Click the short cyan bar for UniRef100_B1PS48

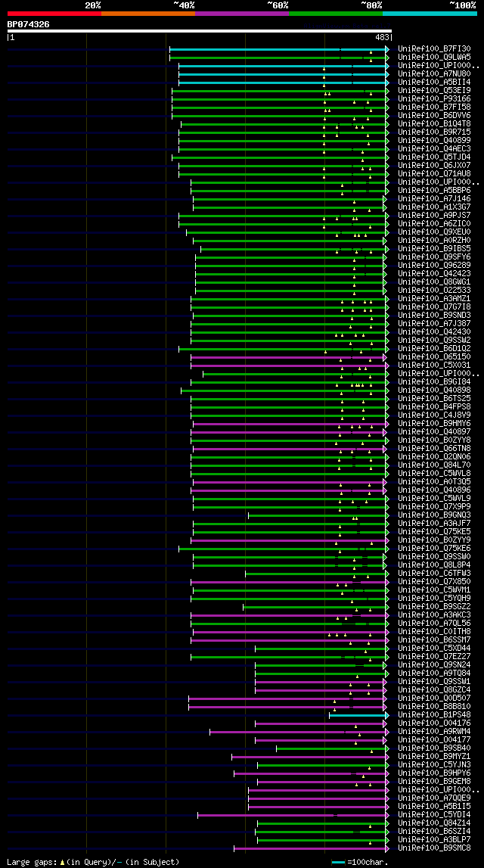coord(359,715)
